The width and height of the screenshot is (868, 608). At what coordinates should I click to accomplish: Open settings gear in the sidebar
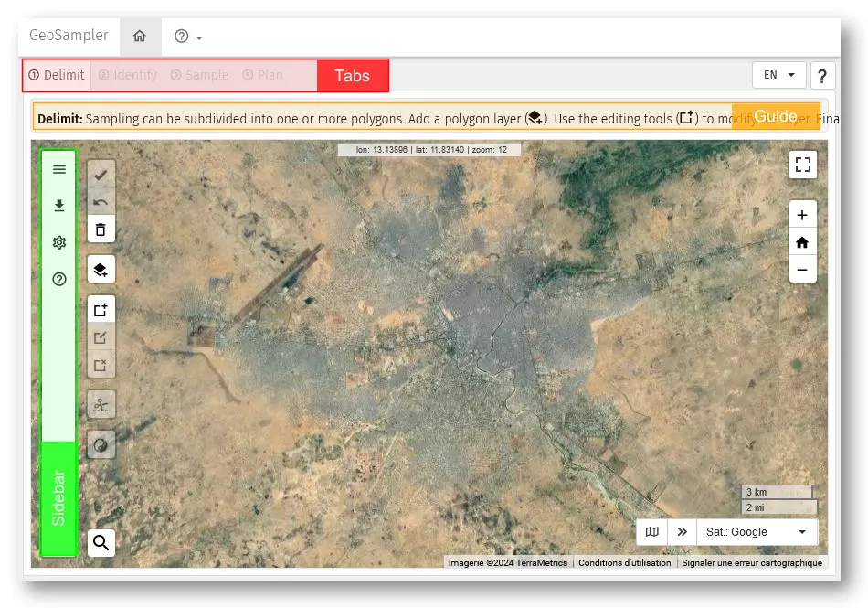point(59,242)
